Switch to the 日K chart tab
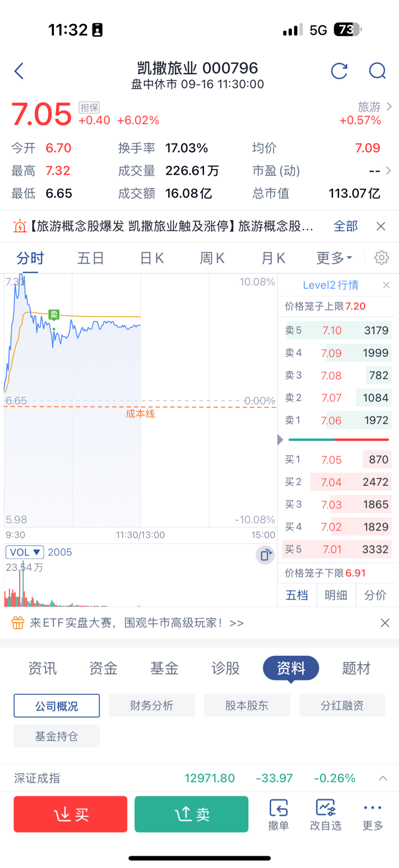 (152, 258)
